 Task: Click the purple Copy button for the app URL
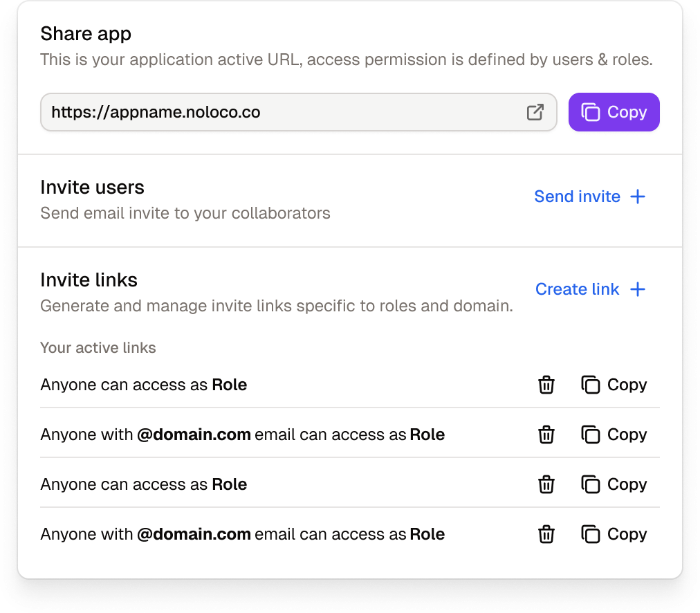click(x=614, y=112)
